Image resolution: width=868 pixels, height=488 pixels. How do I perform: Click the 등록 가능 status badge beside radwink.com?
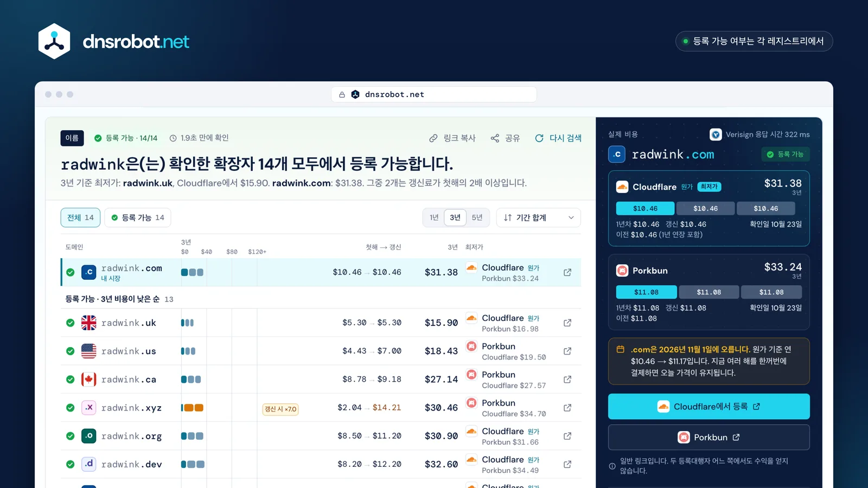[786, 155]
